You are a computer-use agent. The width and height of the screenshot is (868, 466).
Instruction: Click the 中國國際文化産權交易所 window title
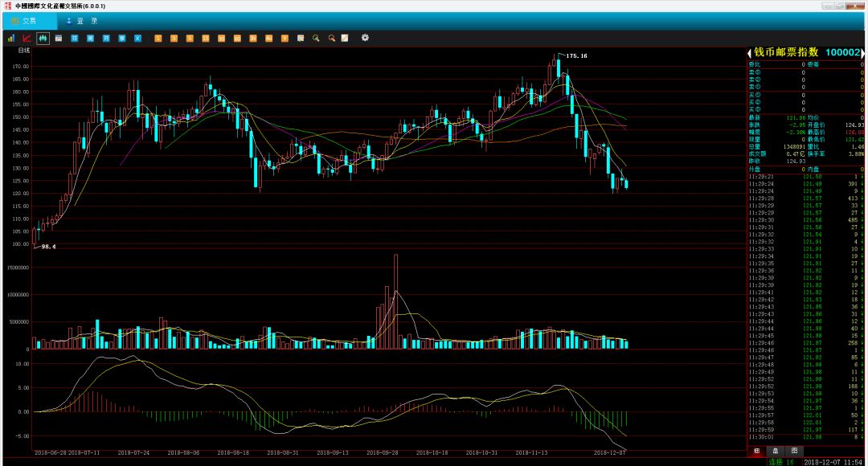click(60, 6)
